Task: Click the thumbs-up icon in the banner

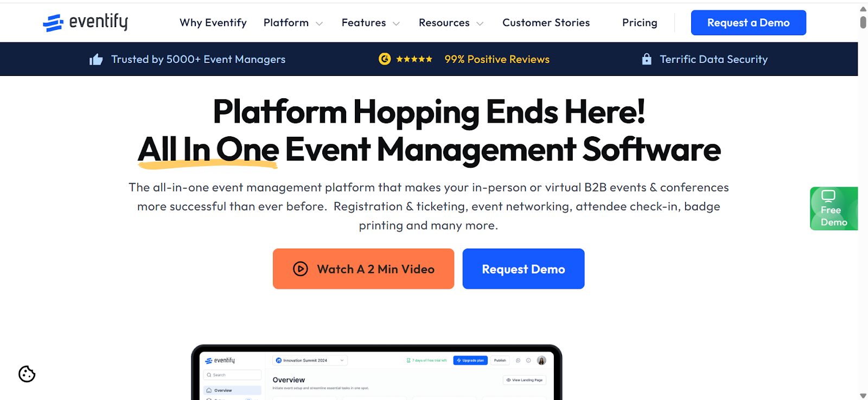Action: pos(96,59)
